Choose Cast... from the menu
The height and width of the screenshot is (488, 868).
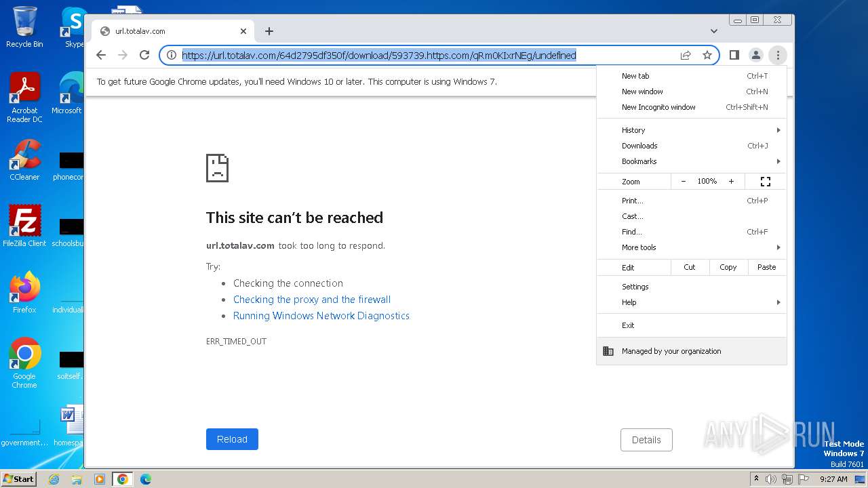pyautogui.click(x=692, y=216)
